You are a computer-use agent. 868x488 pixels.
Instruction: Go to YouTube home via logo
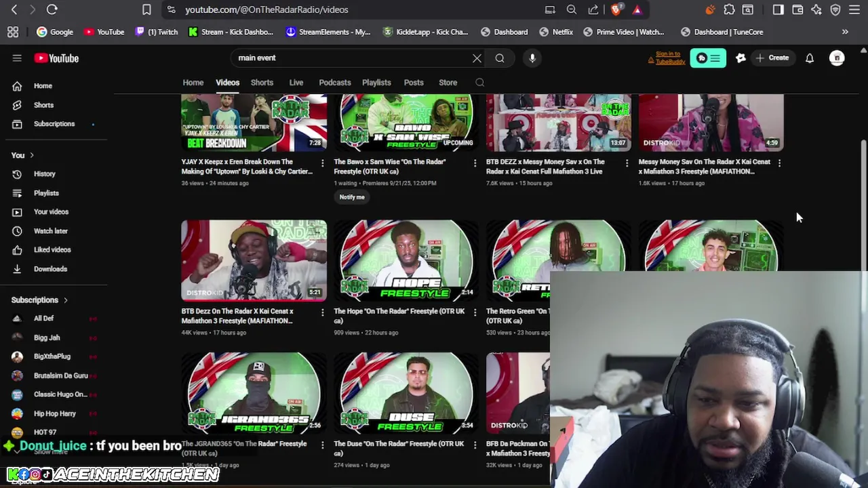point(56,58)
